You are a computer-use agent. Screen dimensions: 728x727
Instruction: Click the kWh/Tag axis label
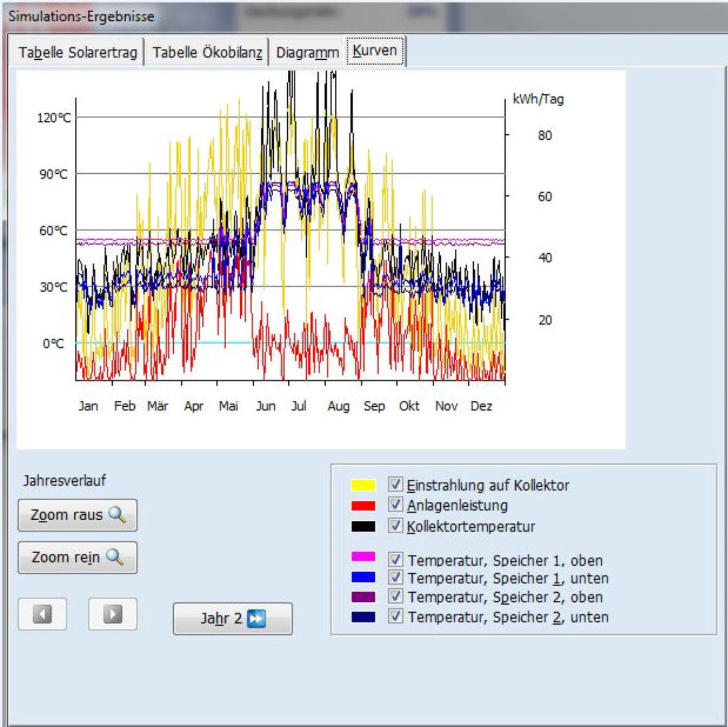538,99
